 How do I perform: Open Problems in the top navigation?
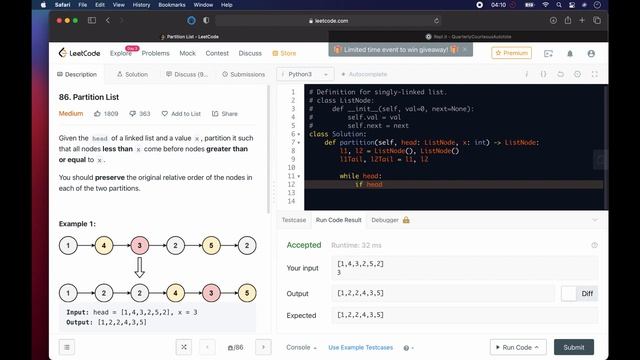[x=156, y=53]
